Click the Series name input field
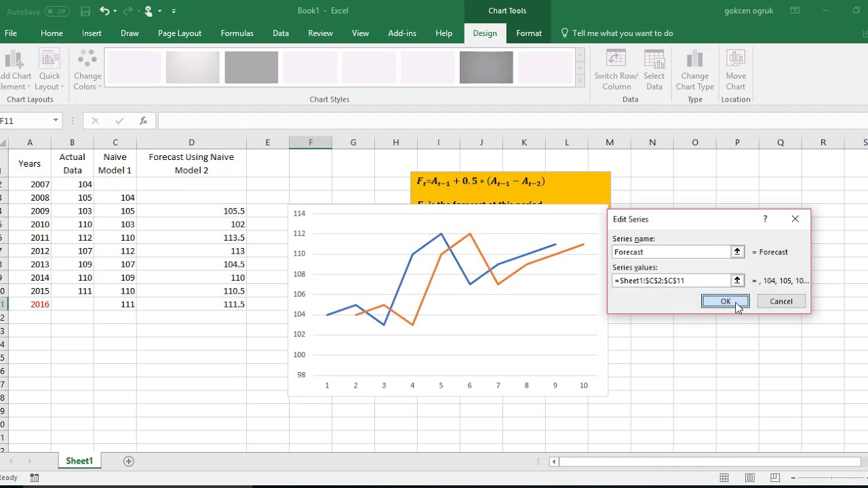 pyautogui.click(x=671, y=252)
